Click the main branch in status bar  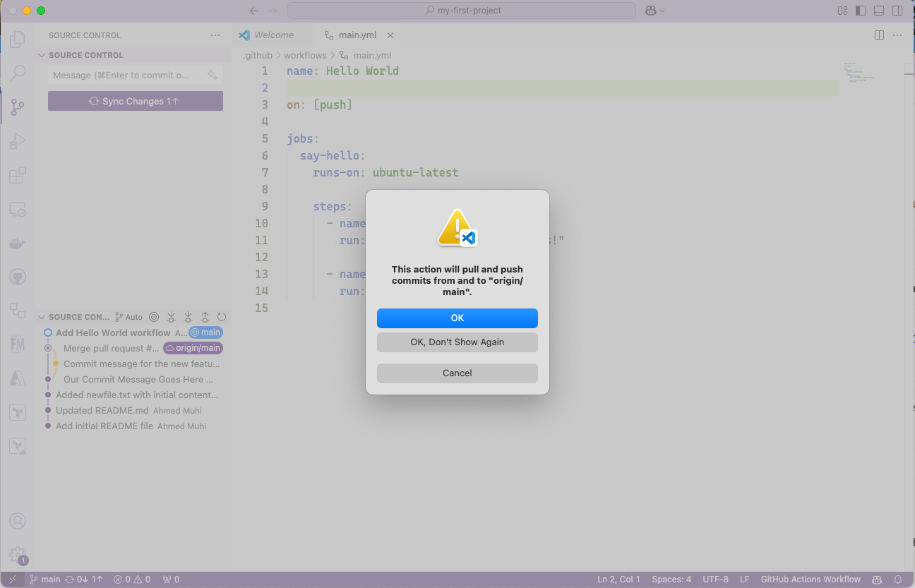[x=44, y=580]
